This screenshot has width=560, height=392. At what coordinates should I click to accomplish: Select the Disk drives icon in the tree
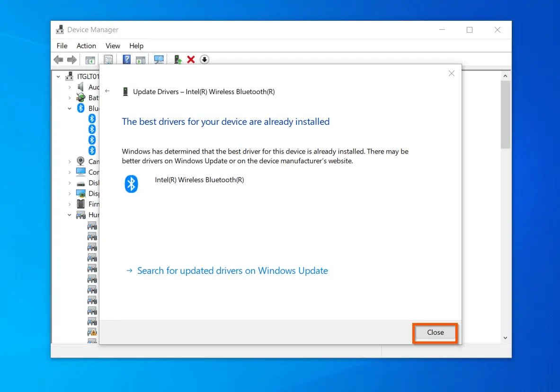click(81, 183)
